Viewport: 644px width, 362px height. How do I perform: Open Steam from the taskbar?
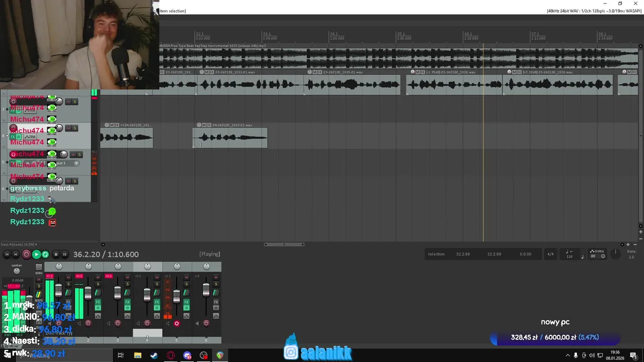coord(154,355)
